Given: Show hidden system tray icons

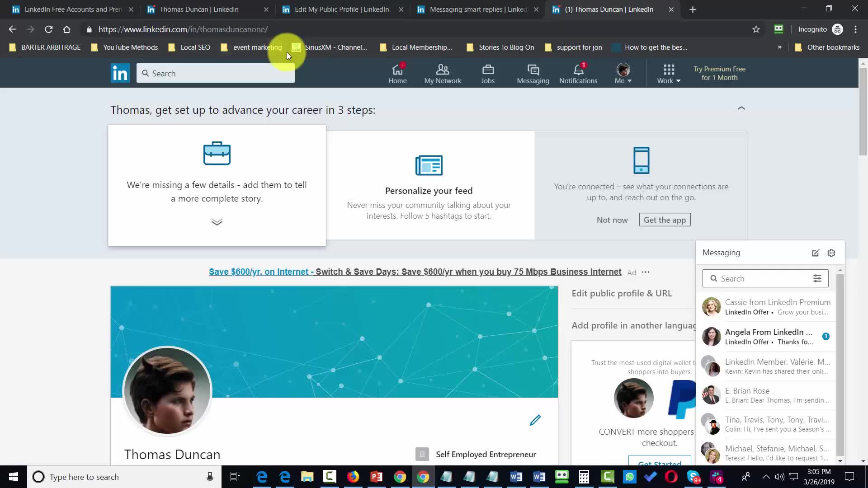Looking at the screenshot, I should pyautogui.click(x=766, y=477).
